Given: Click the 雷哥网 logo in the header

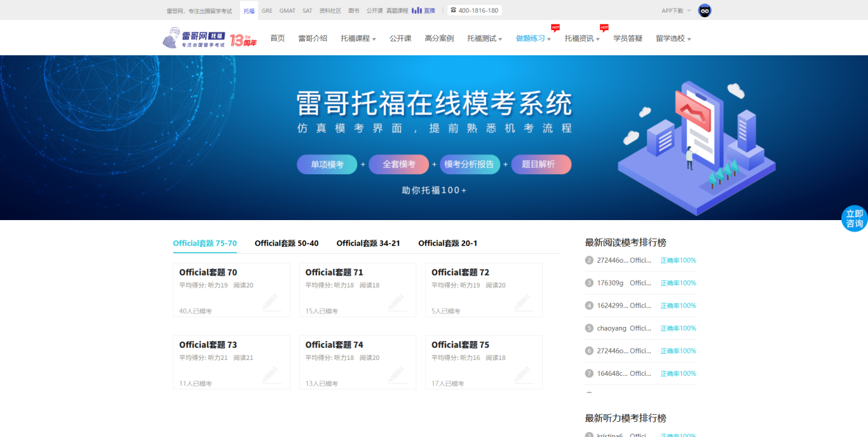Looking at the screenshot, I should 194,38.
